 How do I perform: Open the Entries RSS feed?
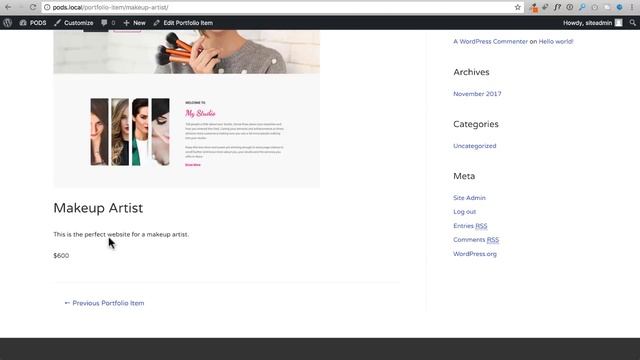pos(470,226)
